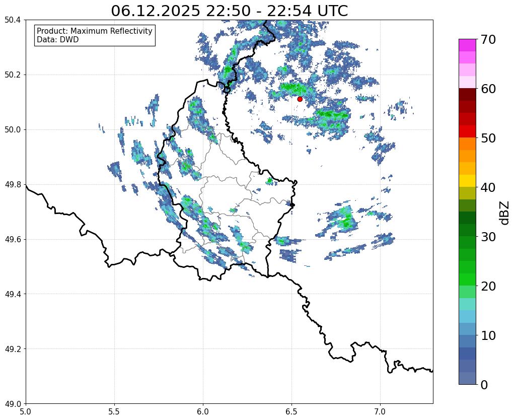Click the 'Data: DWD' label
This screenshot has width=515, height=420.
[x=58, y=40]
